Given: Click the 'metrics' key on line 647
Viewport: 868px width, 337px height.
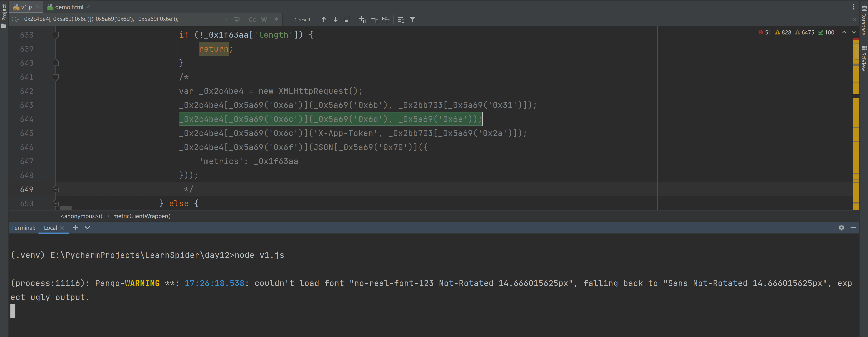Looking at the screenshot, I should (221, 161).
